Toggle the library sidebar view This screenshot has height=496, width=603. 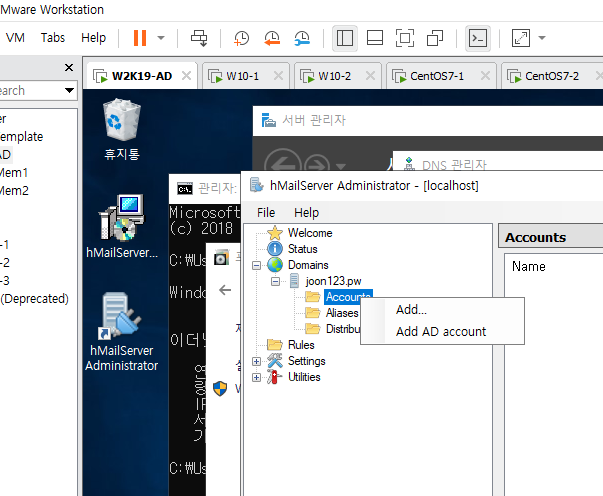(x=345, y=38)
